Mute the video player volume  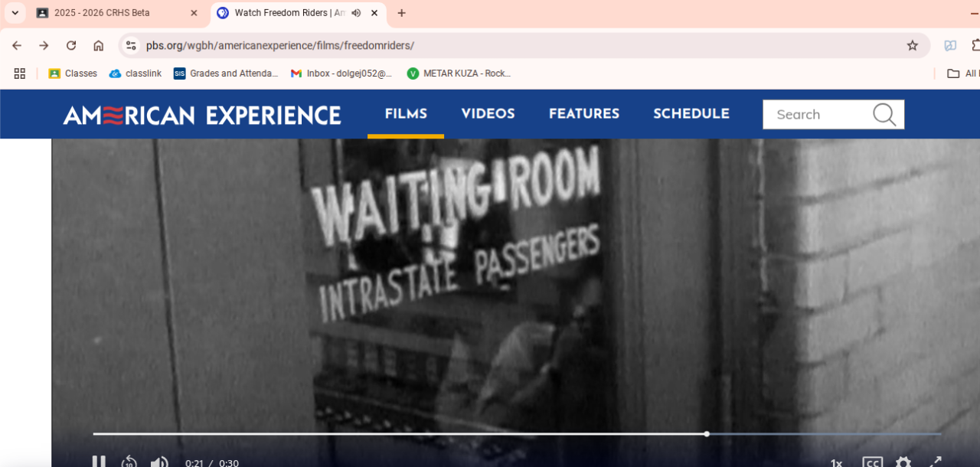(x=159, y=462)
